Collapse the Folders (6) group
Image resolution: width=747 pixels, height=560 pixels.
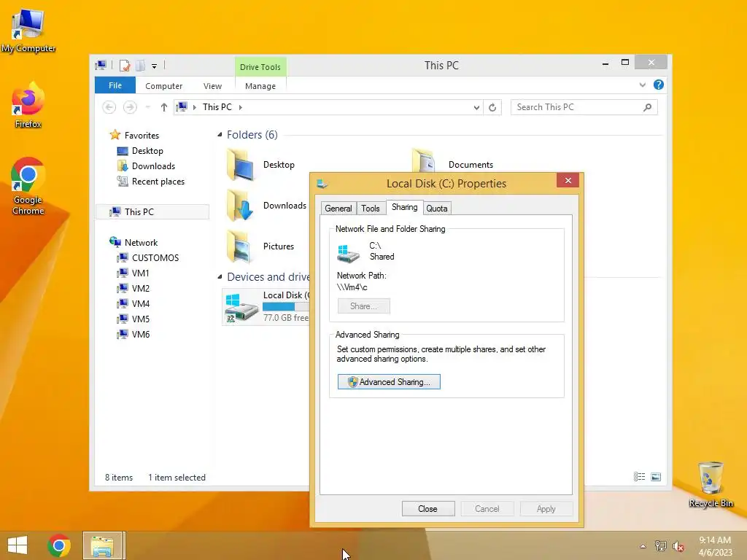pos(220,135)
